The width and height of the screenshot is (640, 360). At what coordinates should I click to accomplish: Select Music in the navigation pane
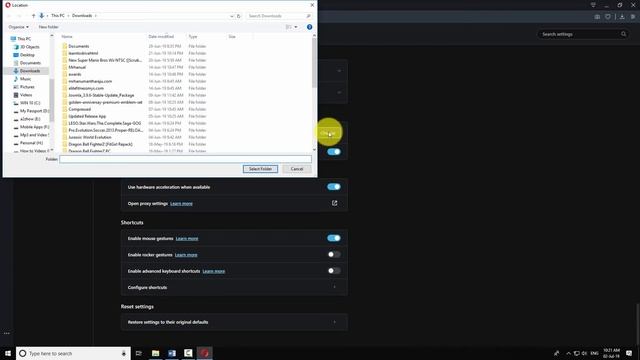click(x=25, y=79)
